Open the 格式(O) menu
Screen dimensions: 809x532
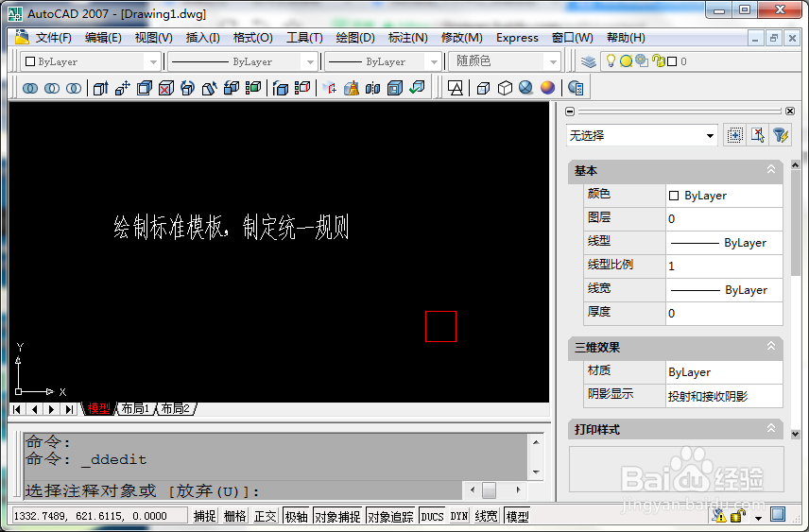[x=253, y=38]
